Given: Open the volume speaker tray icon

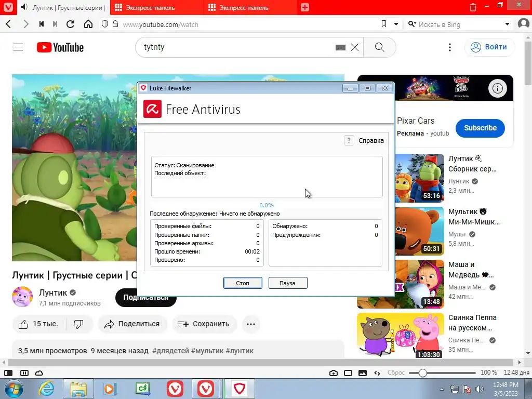Looking at the screenshot, I should click(x=480, y=389).
